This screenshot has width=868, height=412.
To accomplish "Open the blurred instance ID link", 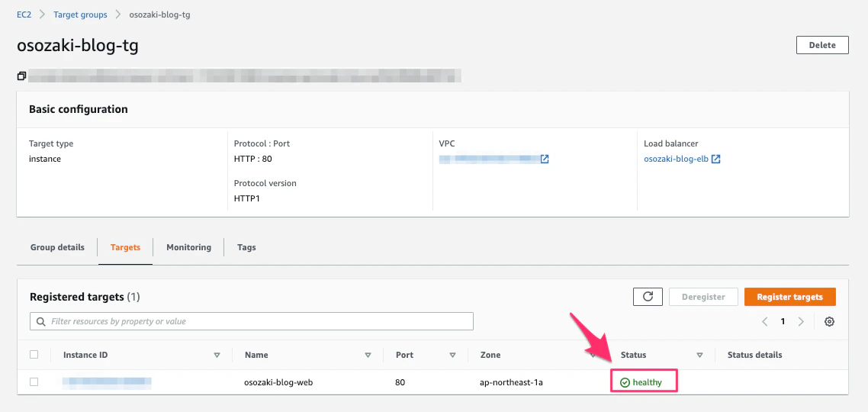I will [107, 382].
